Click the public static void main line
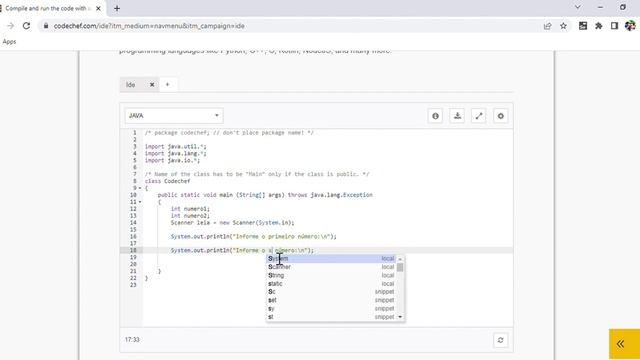This screenshot has width=640, height=360. click(x=265, y=195)
